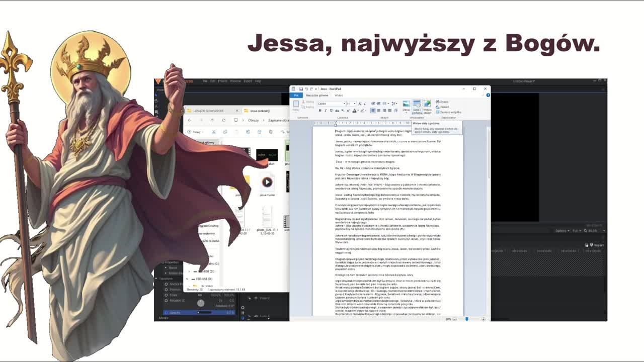Adjust the WordPad zoom slider
This screenshot has width=644, height=362.
coord(467,319)
